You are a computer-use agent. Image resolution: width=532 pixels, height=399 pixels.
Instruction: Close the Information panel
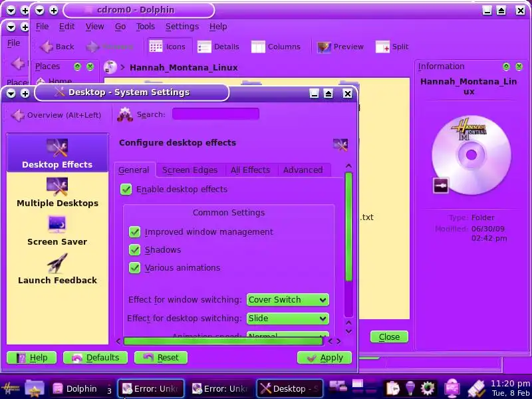tap(519, 66)
